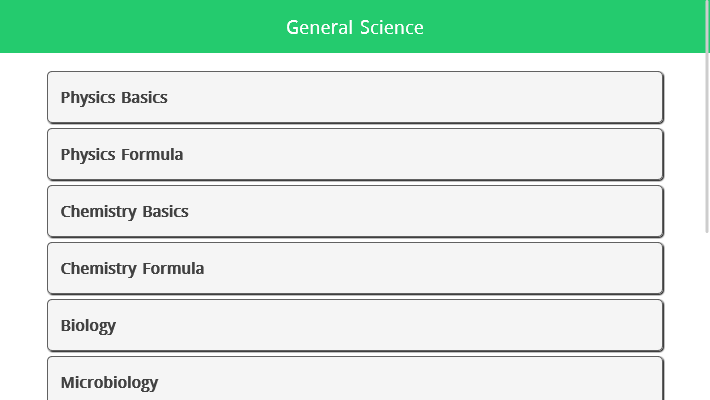Click the "Biology" label text
Image resolution: width=710 pixels, height=400 pixels.
88,325
